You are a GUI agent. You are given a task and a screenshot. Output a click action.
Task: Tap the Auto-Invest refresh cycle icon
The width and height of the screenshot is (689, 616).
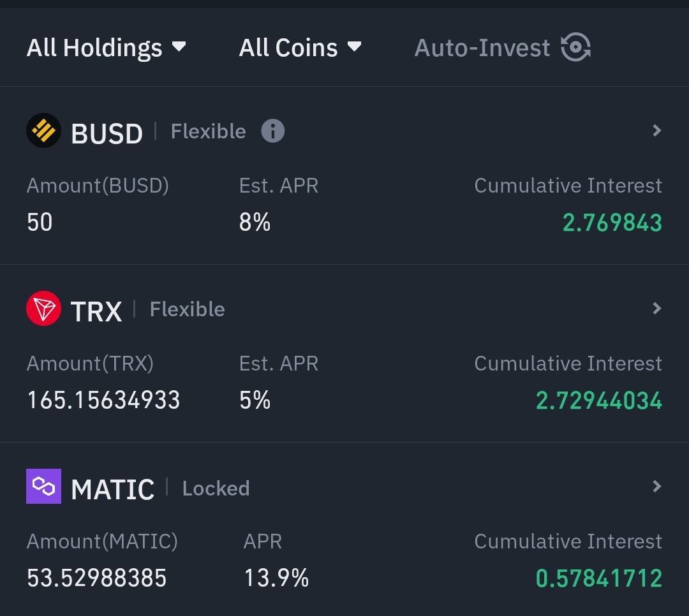(x=575, y=47)
